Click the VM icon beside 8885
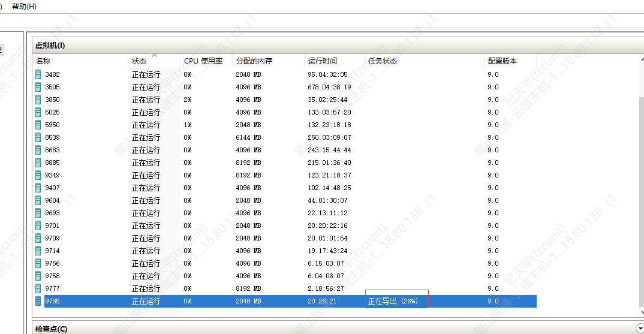 [x=38, y=163]
